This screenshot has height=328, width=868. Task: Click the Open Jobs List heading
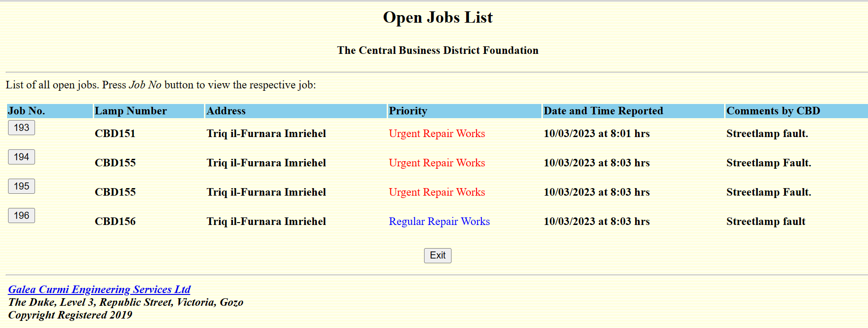[438, 17]
